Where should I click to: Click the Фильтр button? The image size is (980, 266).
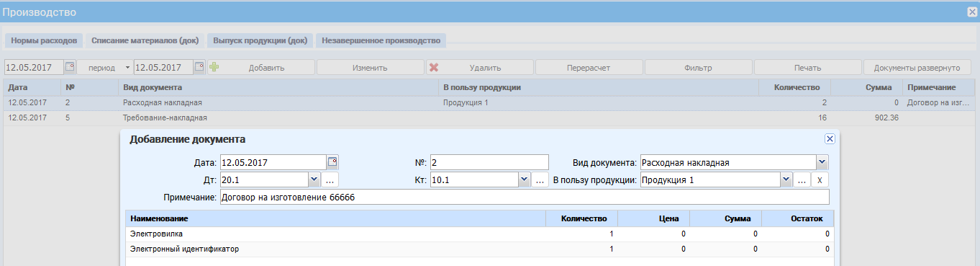(x=699, y=68)
